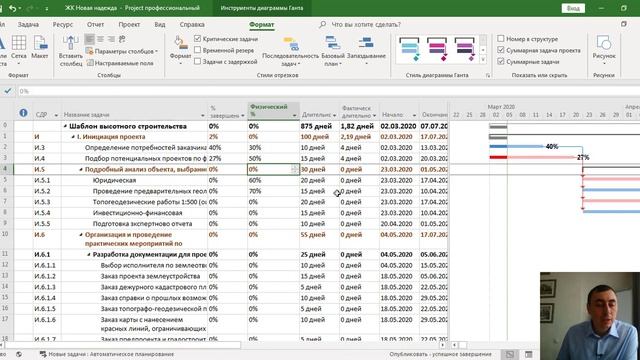Toggle Критические задачи checkbox

pos(198,39)
